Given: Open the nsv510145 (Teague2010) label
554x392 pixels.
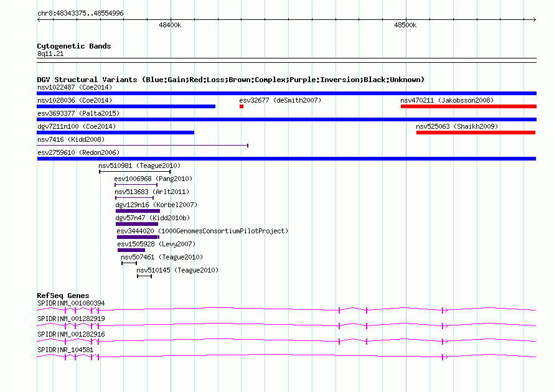Looking at the screenshot, I should click(x=177, y=270).
